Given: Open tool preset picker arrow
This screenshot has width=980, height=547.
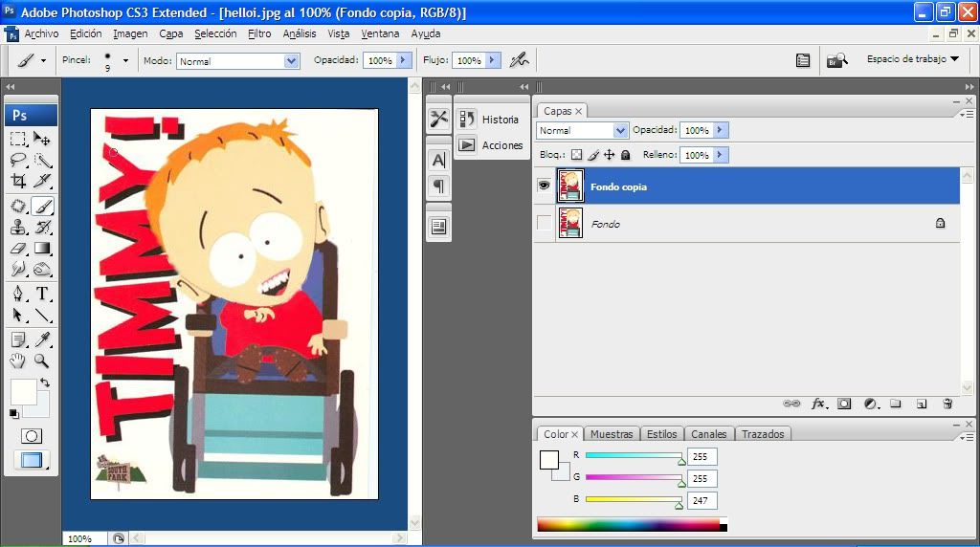Looking at the screenshot, I should (43, 60).
